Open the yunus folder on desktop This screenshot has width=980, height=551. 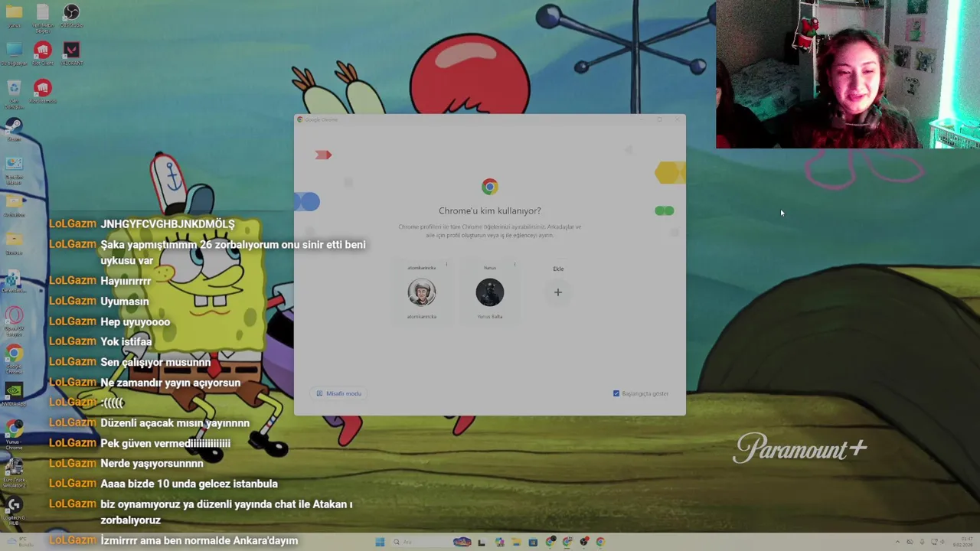pos(14,16)
